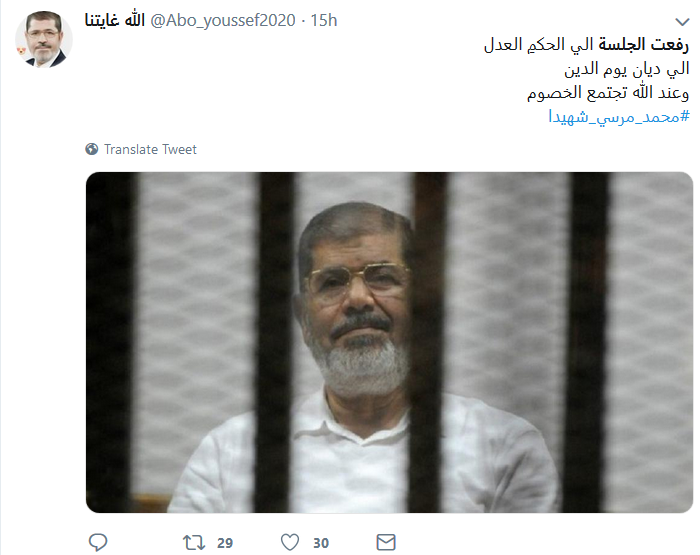Click the tweet line الي ديان يوم الدين

627,69
